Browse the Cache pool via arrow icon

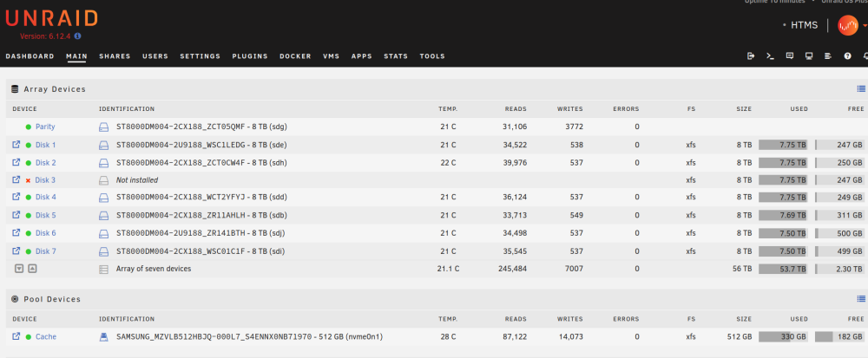point(16,336)
